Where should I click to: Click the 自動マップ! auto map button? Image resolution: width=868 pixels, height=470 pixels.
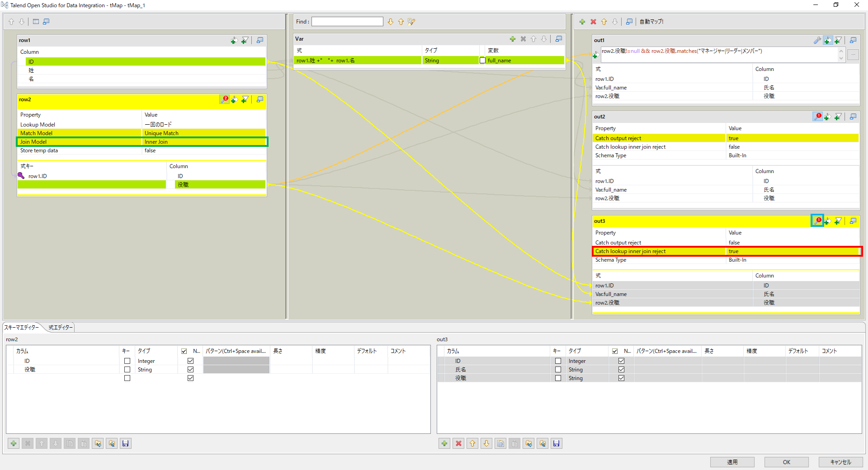(x=651, y=22)
